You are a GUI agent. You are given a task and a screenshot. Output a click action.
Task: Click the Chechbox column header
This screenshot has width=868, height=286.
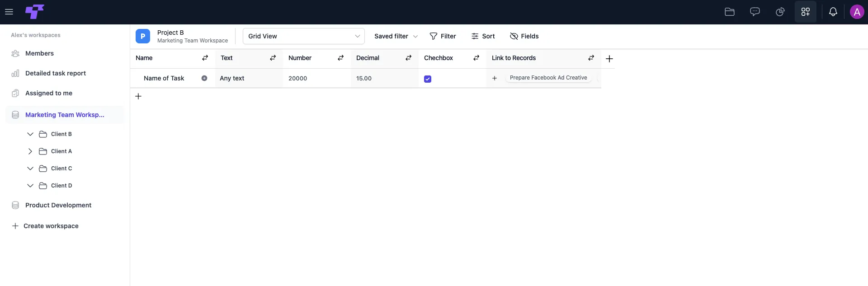click(x=453, y=58)
